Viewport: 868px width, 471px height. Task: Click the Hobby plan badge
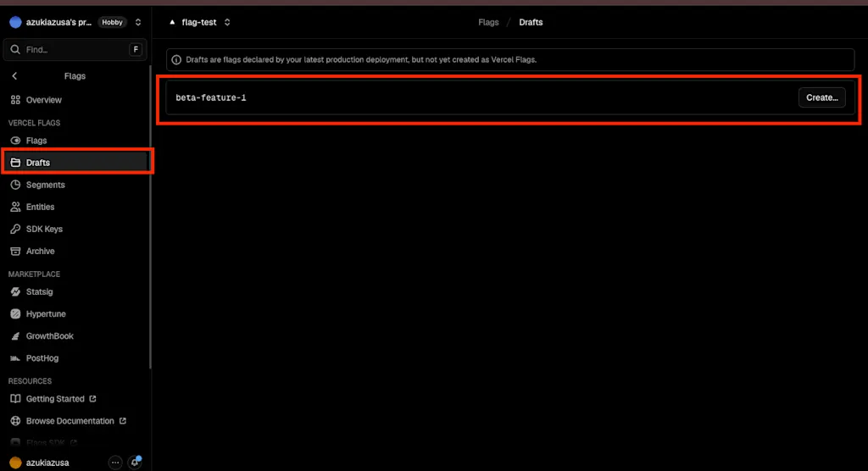click(x=113, y=22)
